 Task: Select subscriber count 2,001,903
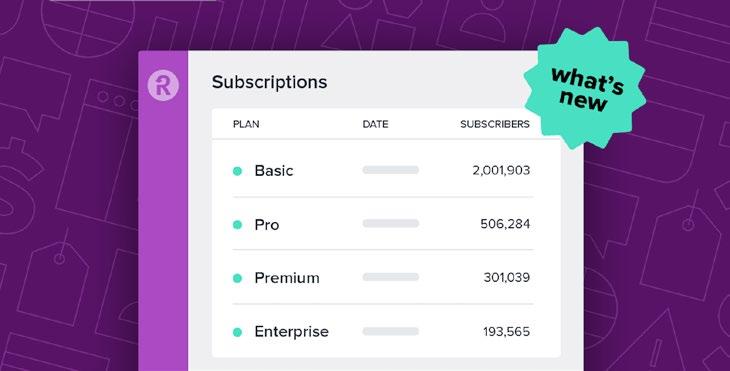[x=501, y=170]
